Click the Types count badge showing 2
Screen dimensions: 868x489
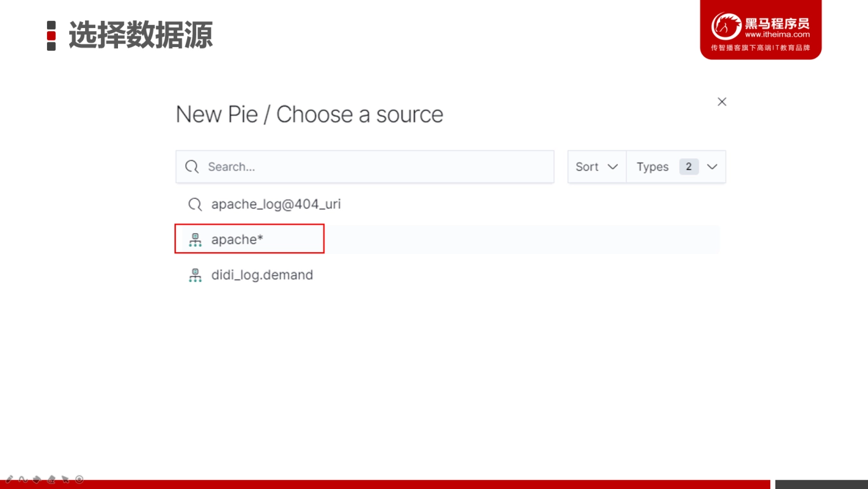[x=688, y=166]
